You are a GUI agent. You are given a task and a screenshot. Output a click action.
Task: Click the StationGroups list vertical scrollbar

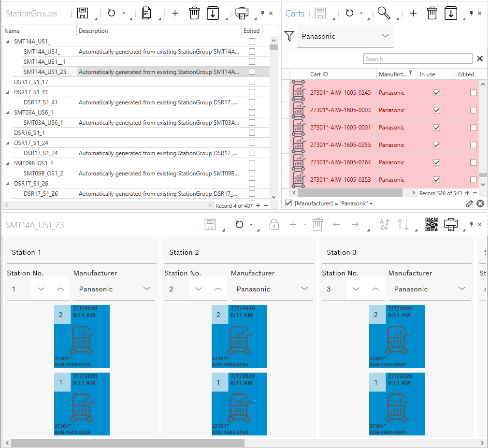[x=273, y=47]
